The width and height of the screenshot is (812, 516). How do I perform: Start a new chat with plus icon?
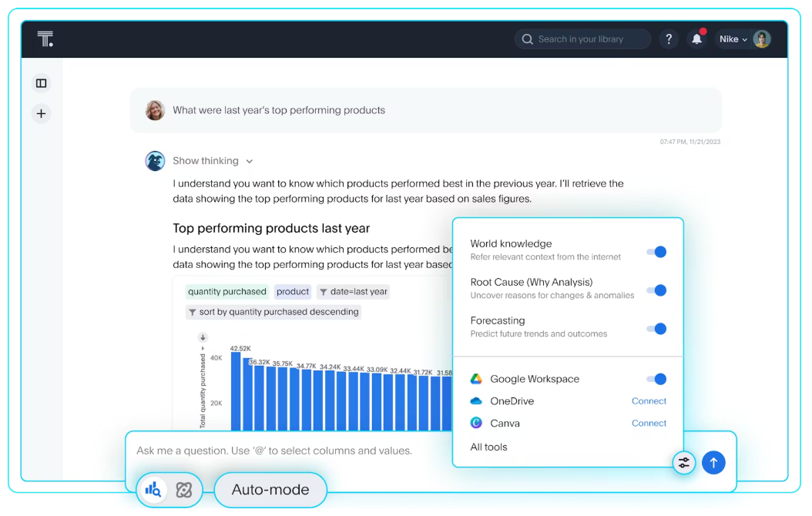point(42,114)
